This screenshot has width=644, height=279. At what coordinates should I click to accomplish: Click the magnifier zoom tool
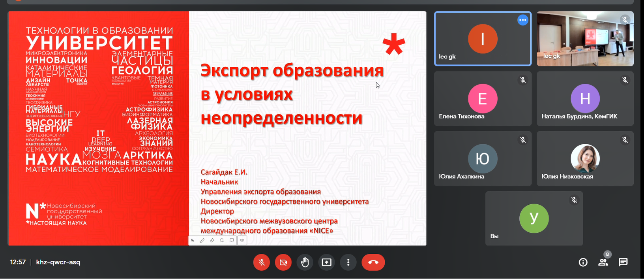tap(222, 240)
